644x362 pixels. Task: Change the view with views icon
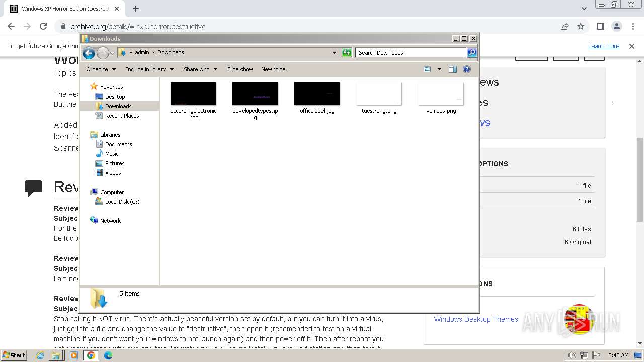point(427,69)
